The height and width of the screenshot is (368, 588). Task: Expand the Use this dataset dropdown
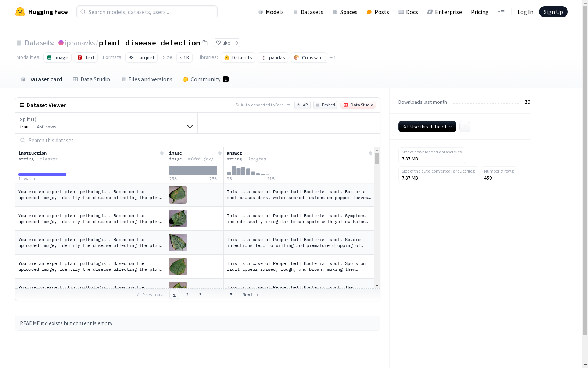[427, 127]
